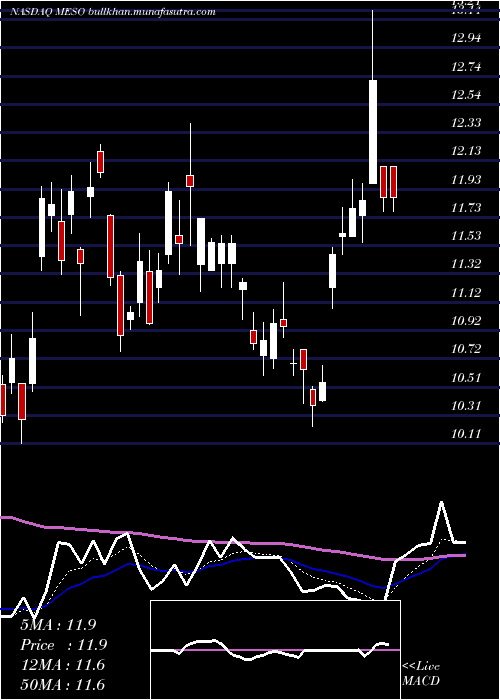Select the last red candlestick on the chart

(x=393, y=182)
